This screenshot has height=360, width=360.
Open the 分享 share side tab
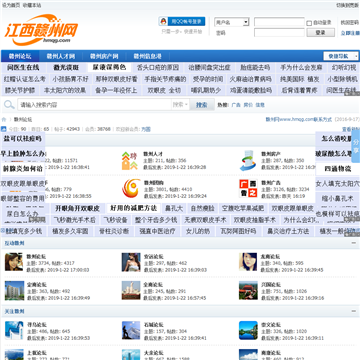[x=356, y=146]
